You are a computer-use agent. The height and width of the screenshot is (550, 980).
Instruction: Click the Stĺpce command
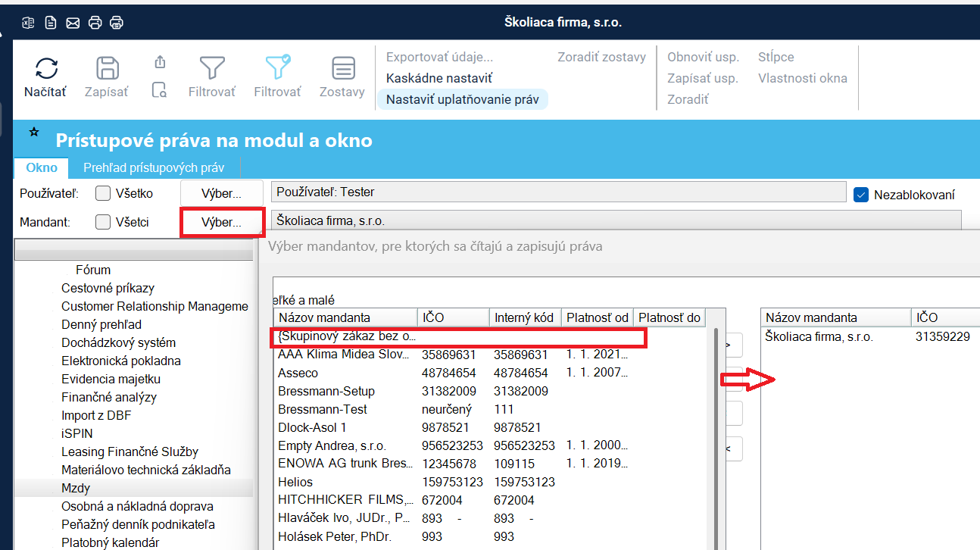pos(776,57)
